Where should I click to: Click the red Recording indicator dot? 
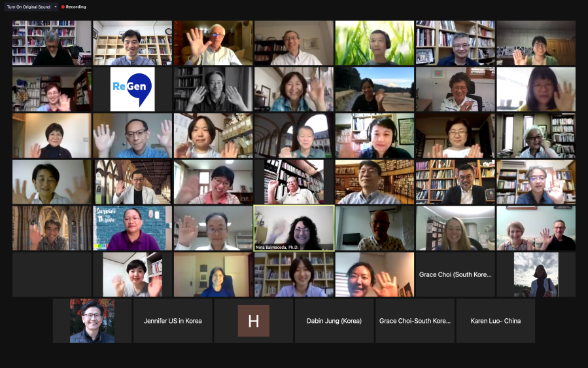coord(63,7)
